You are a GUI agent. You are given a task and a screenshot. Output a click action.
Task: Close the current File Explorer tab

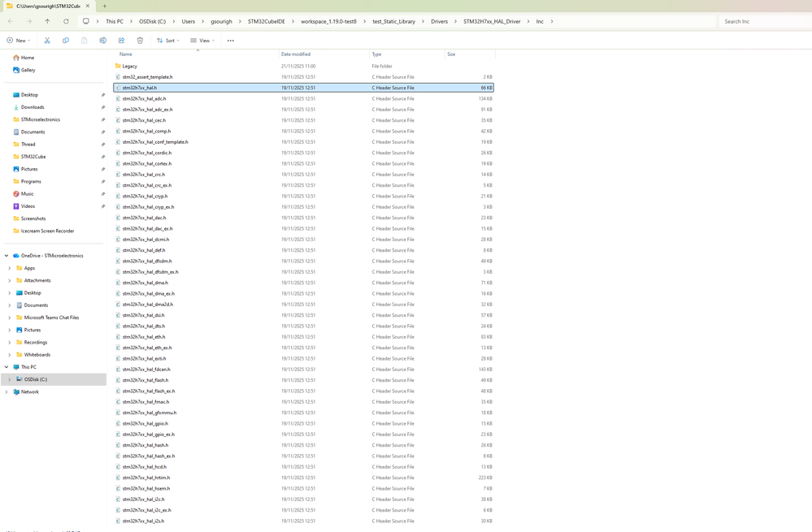tap(88, 6)
